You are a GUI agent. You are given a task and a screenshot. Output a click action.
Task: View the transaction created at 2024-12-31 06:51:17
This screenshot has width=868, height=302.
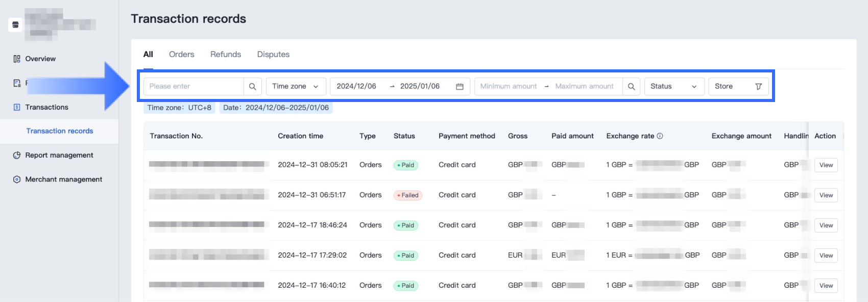click(x=826, y=195)
